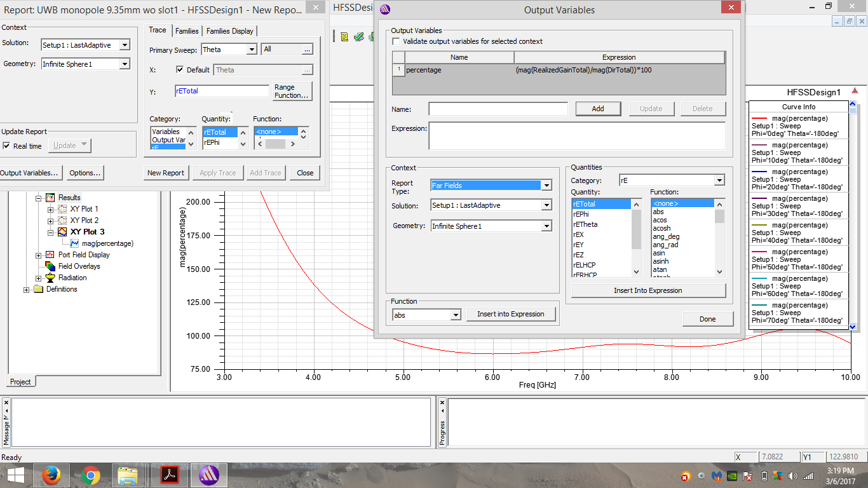Click the yellow notes toolbar icon
The height and width of the screenshot is (488, 868).
pyautogui.click(x=344, y=37)
